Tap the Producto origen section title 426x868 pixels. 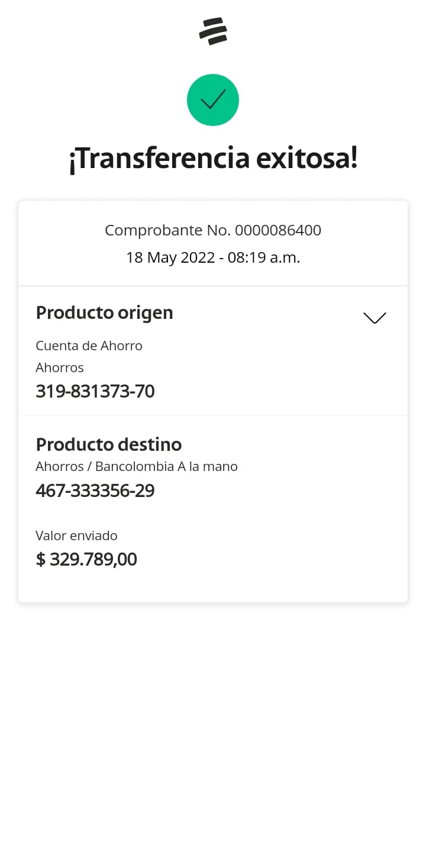(x=104, y=312)
